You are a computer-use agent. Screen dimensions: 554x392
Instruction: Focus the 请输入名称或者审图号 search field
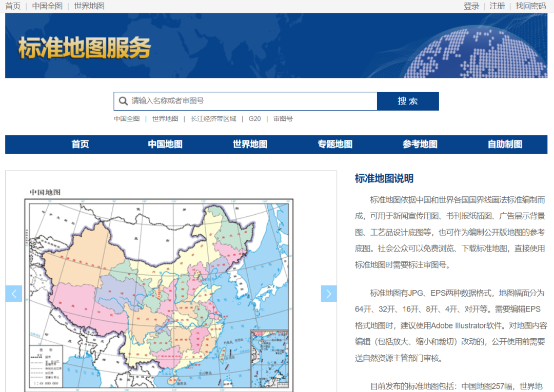(246, 101)
